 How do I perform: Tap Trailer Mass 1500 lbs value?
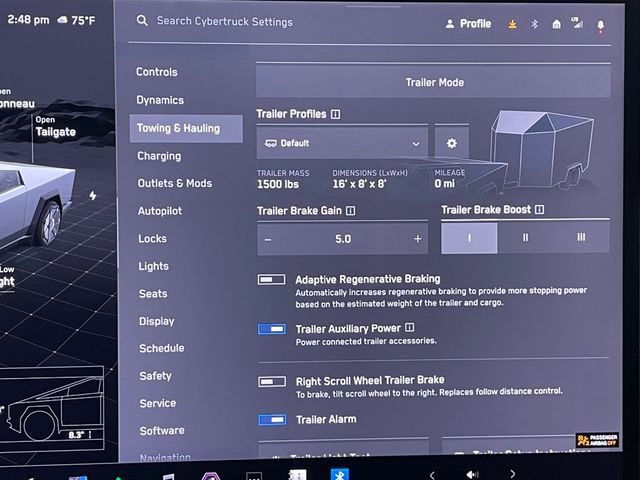(278, 184)
